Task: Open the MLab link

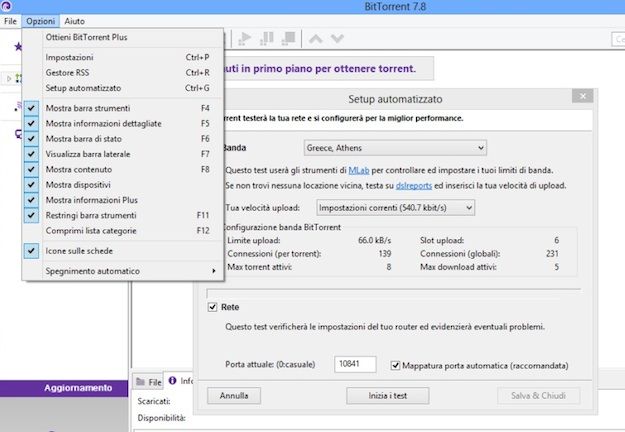Action: [359, 170]
